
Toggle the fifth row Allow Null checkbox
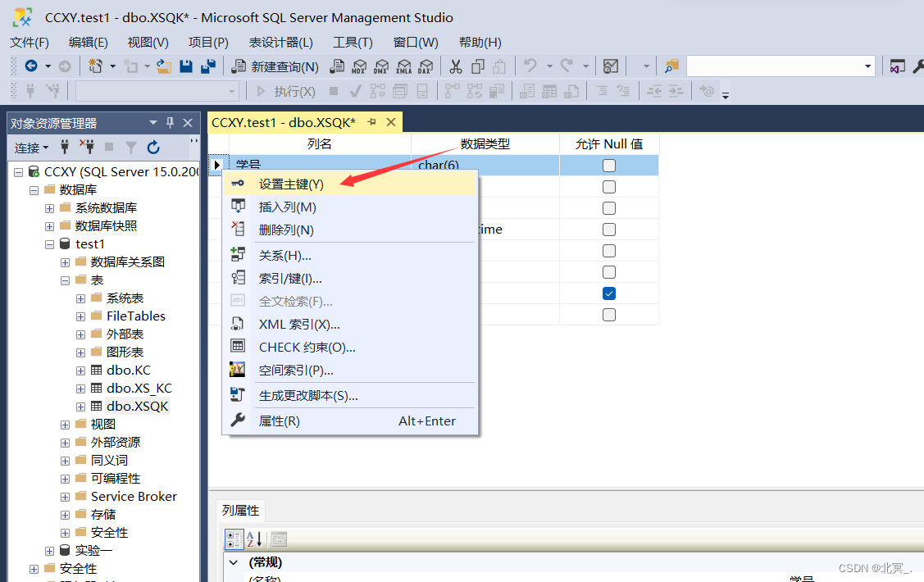[x=608, y=251]
